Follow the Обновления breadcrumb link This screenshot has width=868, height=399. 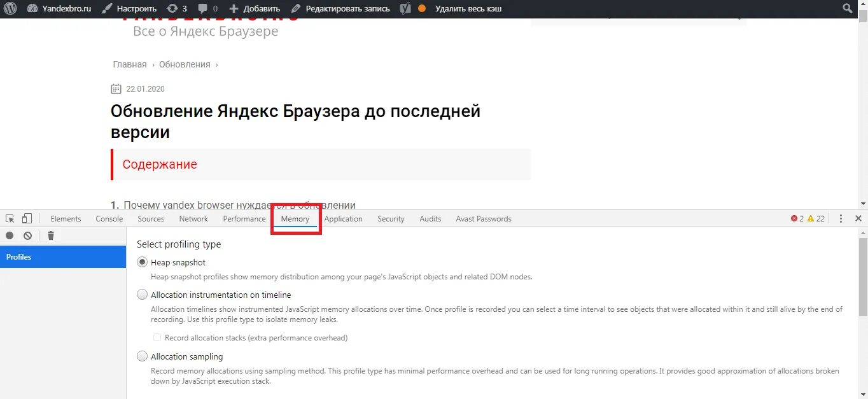pos(185,64)
